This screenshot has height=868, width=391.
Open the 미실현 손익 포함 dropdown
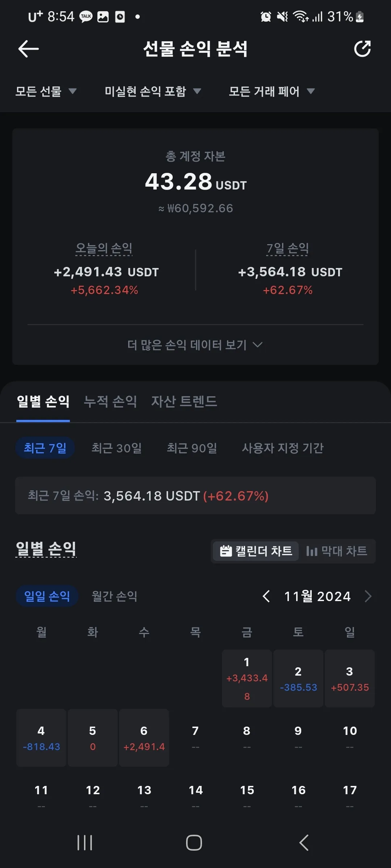pyautogui.click(x=153, y=91)
